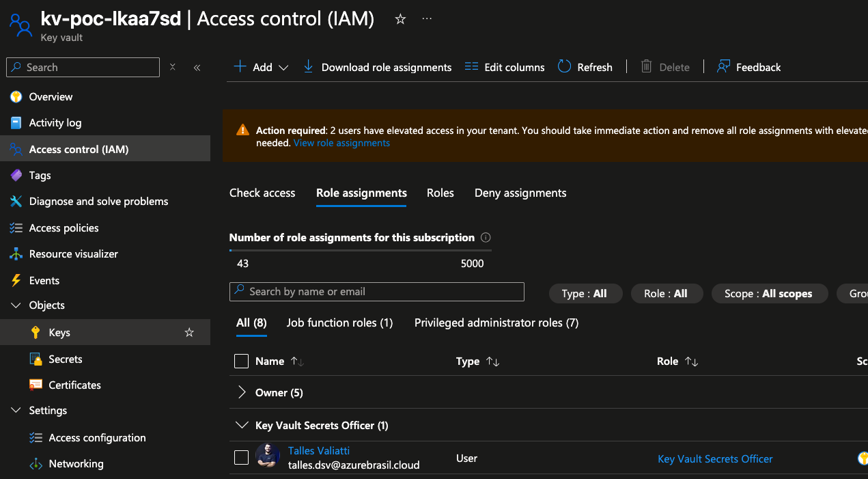
Task: Click the Resource visualizer icon
Action: 16,254
